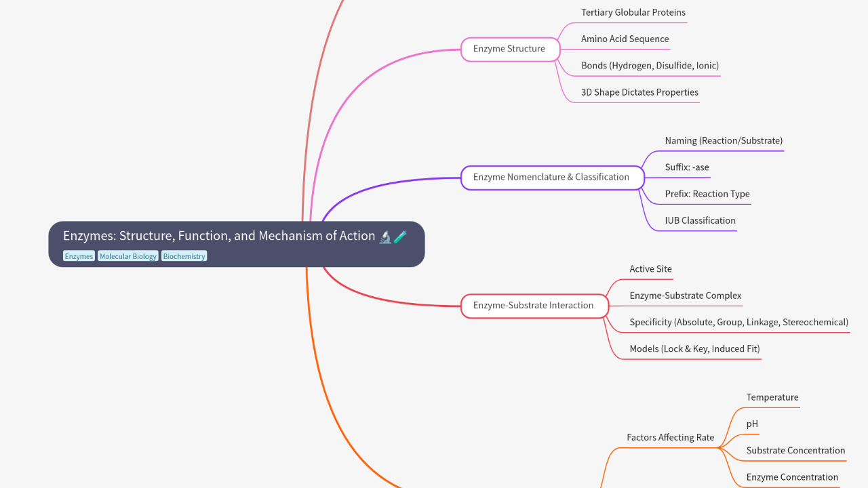The height and width of the screenshot is (488, 868).
Task: Click the Biochemistry tag
Action: (184, 256)
